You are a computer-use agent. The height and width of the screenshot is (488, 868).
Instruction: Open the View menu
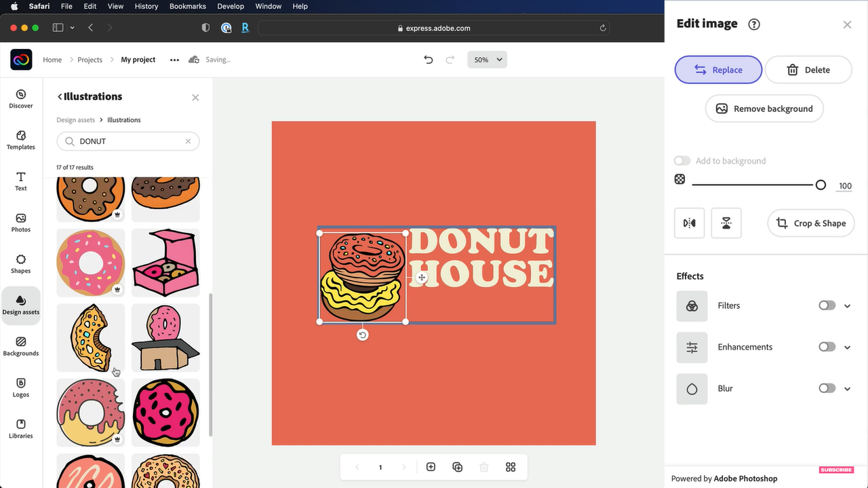(x=116, y=6)
